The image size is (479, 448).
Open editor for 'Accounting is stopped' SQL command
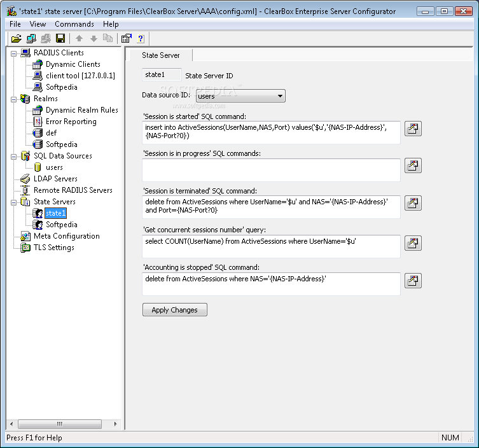(413, 281)
